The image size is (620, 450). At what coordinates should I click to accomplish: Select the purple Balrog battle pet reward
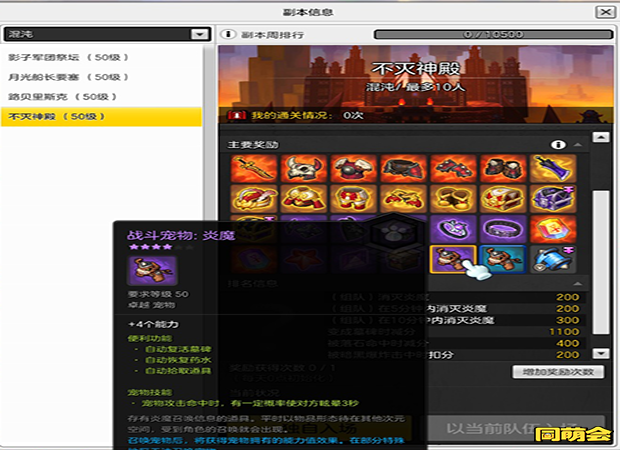(453, 259)
